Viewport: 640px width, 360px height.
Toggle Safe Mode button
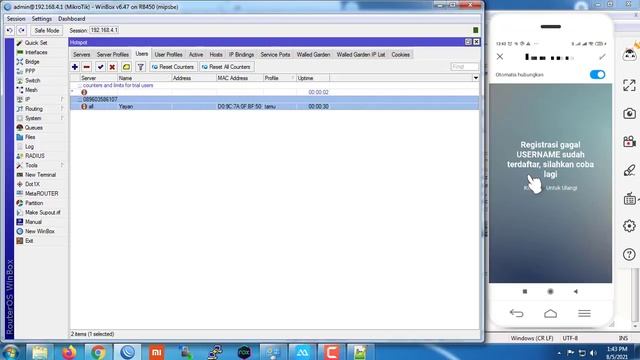(x=47, y=31)
